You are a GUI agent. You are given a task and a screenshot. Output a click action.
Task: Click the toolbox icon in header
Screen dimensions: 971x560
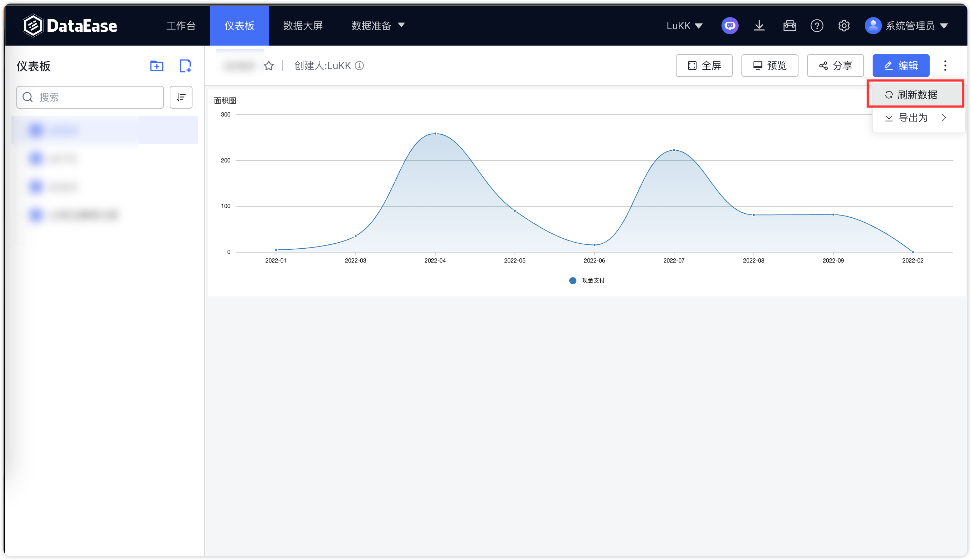[789, 26]
